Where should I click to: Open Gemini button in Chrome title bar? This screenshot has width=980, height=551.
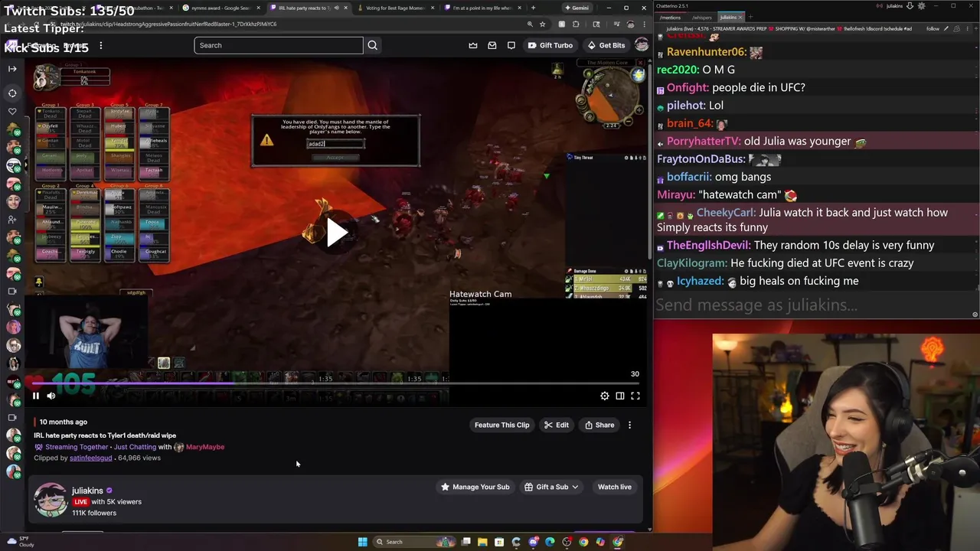(577, 8)
